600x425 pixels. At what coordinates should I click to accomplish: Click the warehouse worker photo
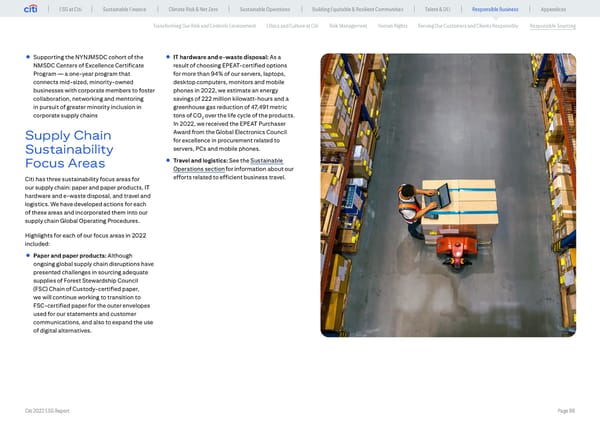[x=454, y=195]
